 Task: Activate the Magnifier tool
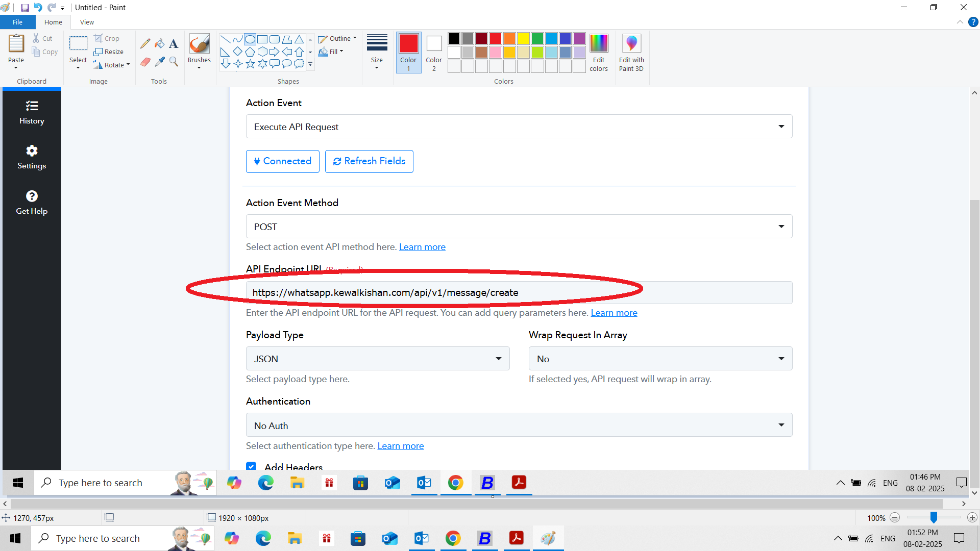(x=174, y=62)
